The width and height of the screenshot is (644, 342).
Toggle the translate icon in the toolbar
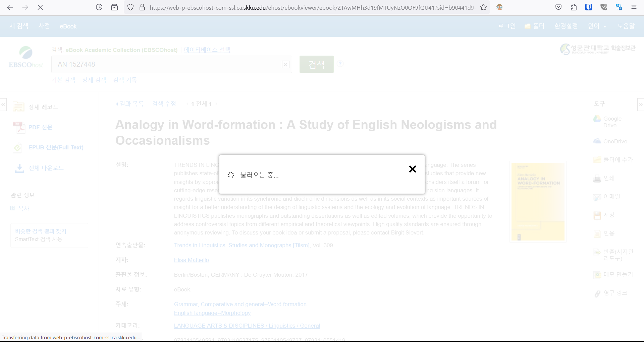click(x=619, y=7)
